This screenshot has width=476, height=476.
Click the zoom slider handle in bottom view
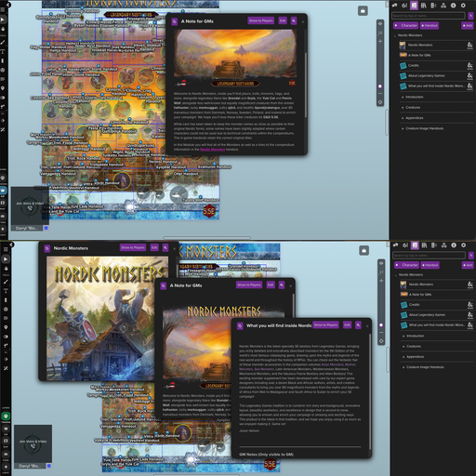[381, 325]
